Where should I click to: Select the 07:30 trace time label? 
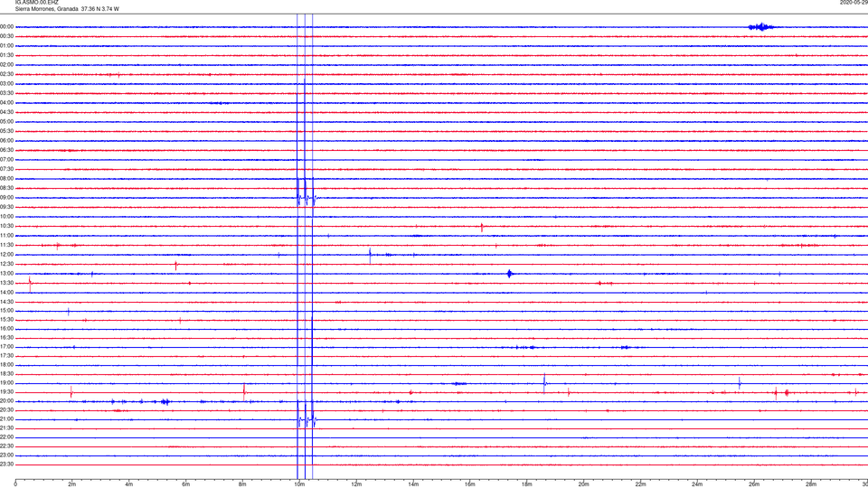pyautogui.click(x=7, y=169)
